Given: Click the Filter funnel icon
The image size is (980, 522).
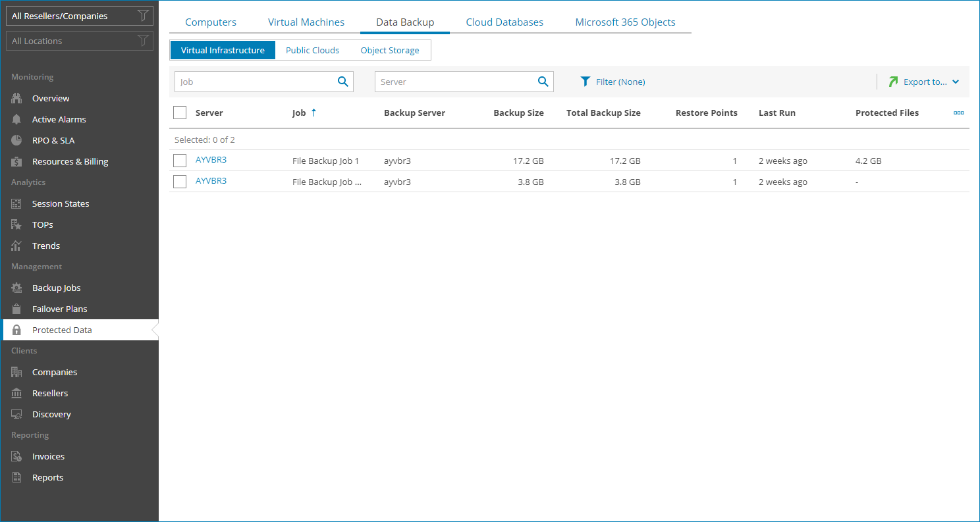Looking at the screenshot, I should point(585,82).
